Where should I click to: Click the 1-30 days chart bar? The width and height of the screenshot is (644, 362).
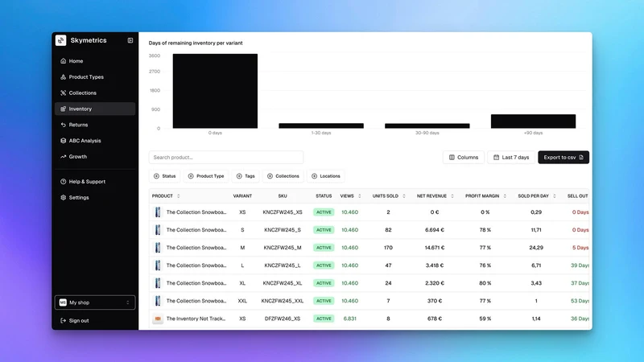point(321,126)
